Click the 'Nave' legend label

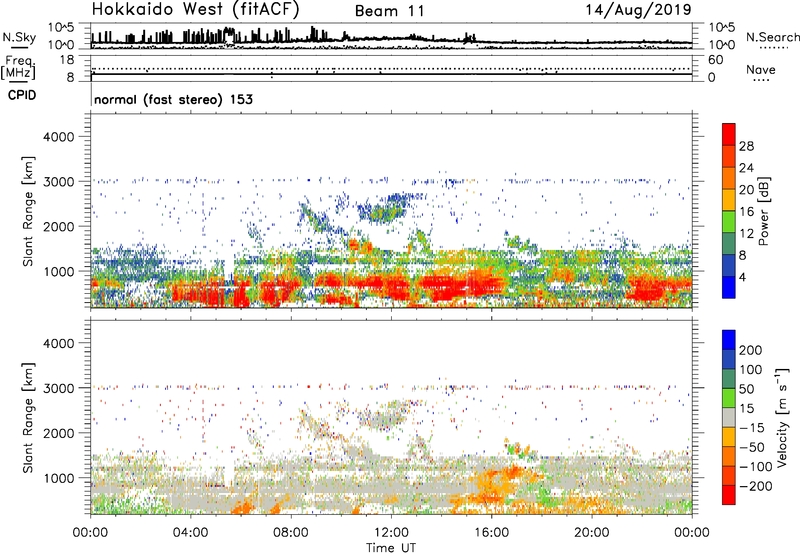pyautogui.click(x=760, y=69)
